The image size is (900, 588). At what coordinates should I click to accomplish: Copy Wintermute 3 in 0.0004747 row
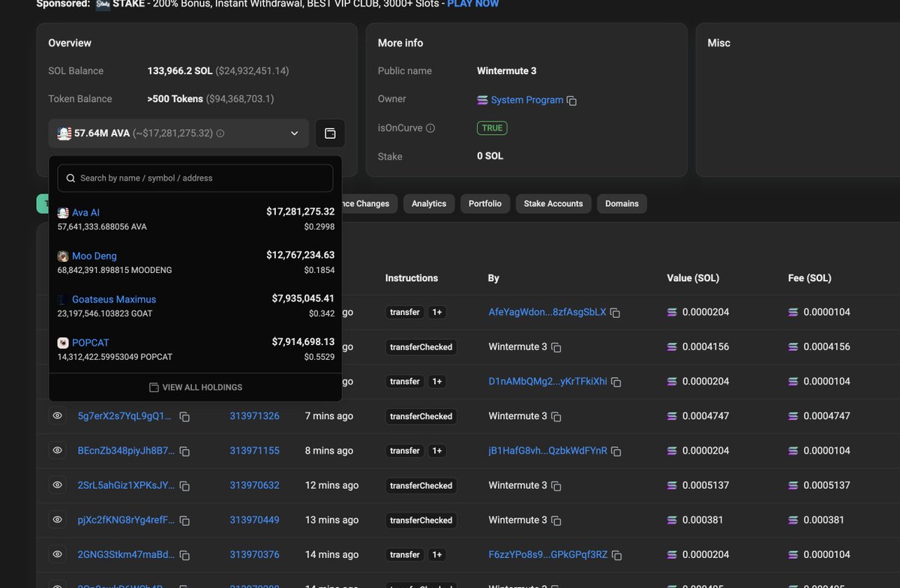tap(556, 416)
